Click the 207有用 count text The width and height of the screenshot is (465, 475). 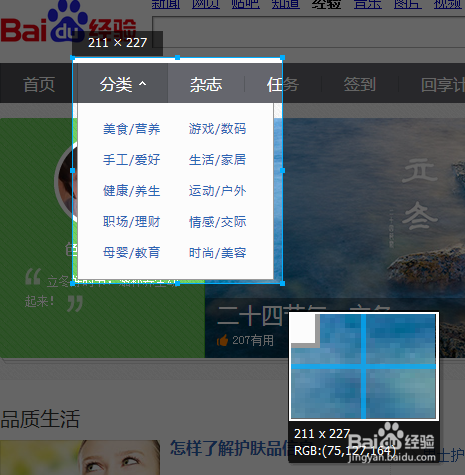click(x=253, y=340)
